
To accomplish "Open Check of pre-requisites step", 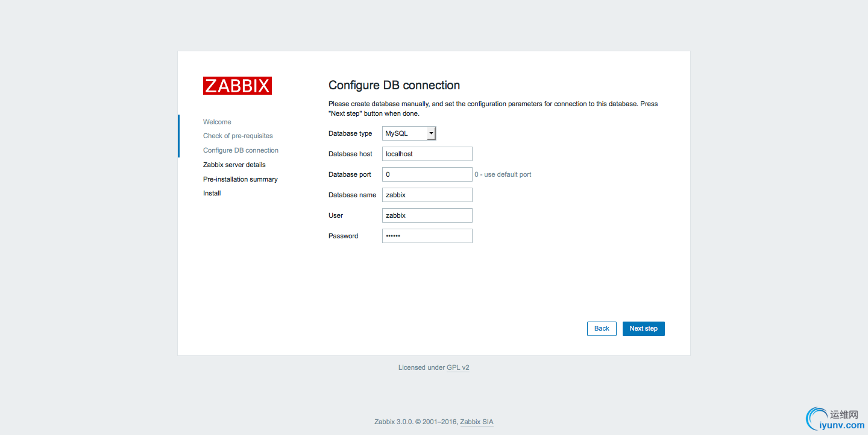I will click(238, 136).
